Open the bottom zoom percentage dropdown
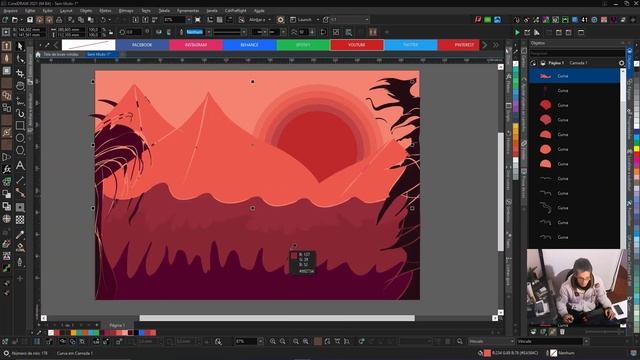640x360 pixels. [x=260, y=341]
